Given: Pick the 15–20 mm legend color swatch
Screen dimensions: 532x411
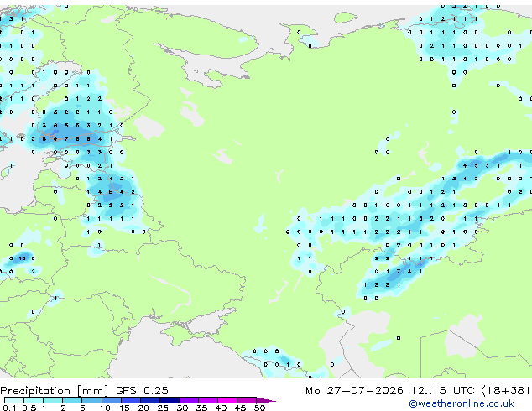Looking at the screenshot, I should click(131, 400).
